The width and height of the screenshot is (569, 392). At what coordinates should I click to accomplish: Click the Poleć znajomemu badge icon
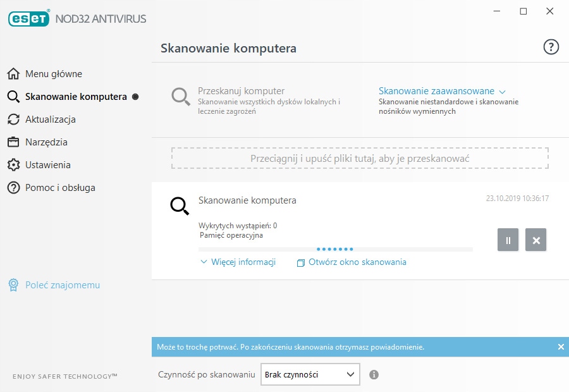tap(13, 285)
